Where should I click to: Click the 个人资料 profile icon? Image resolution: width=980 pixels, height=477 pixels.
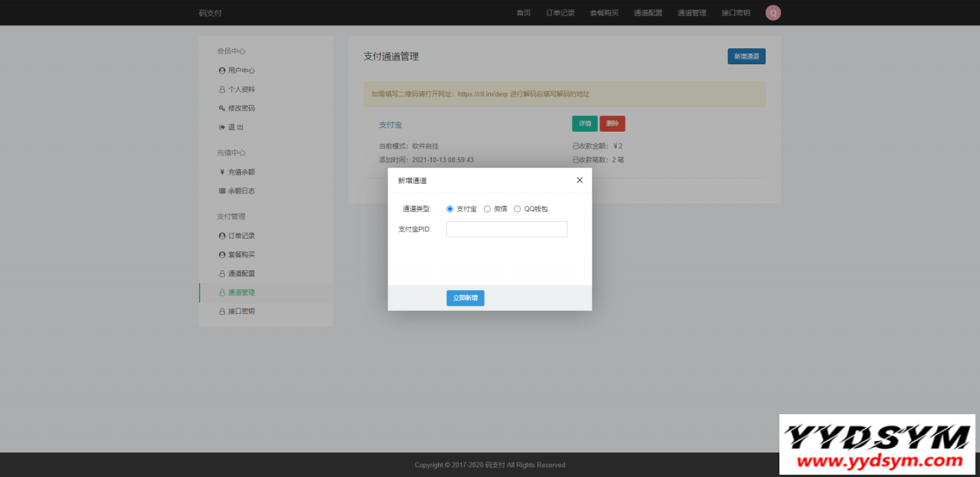coord(222,90)
